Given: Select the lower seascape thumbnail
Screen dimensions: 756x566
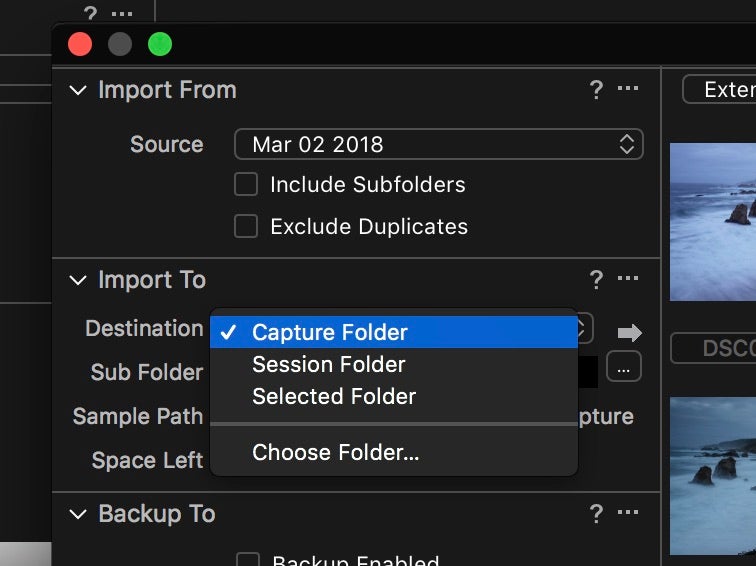Looking at the screenshot, I should tap(713, 476).
